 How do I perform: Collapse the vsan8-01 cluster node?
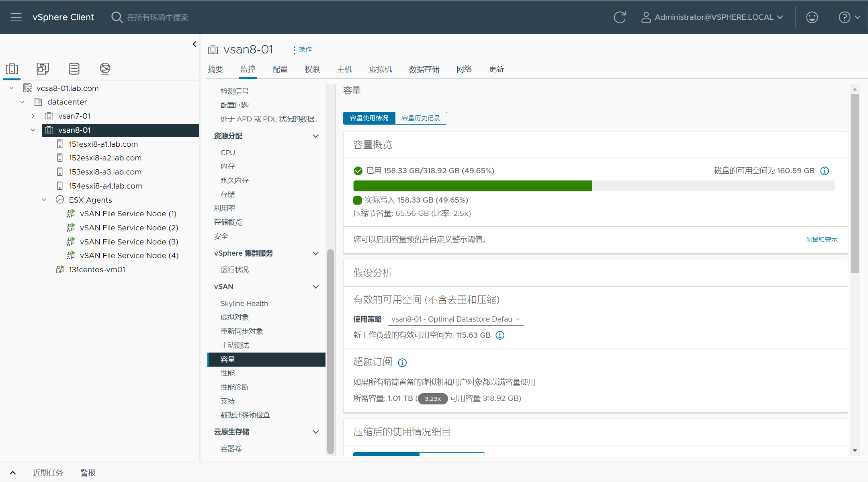(33, 130)
